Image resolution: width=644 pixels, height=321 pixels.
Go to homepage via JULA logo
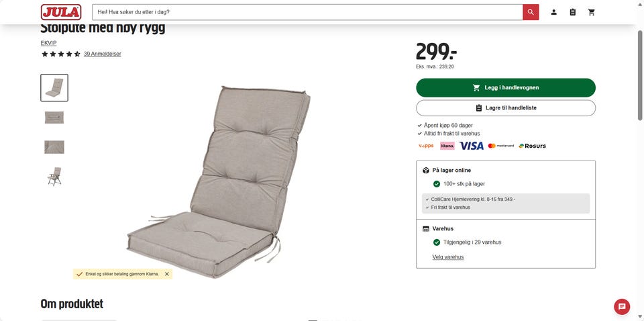click(61, 12)
